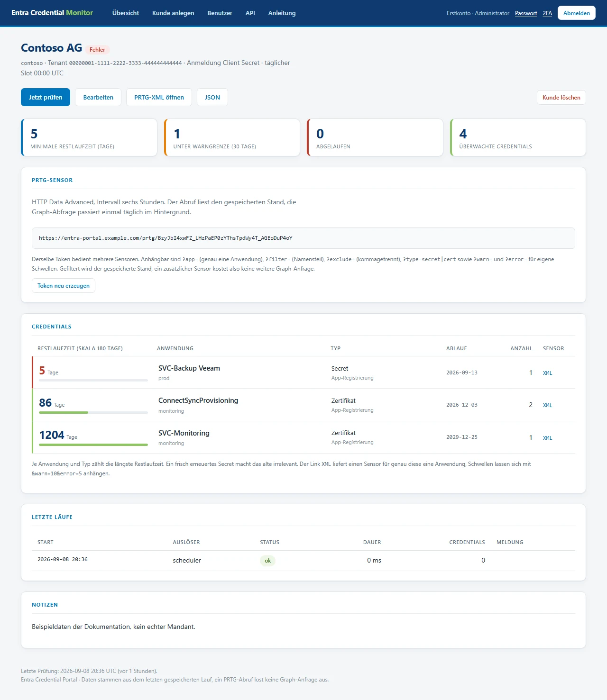This screenshot has width=607, height=700.
Task: Open XML sensor link for ConnectSyncProvisioning
Action: 547,405
